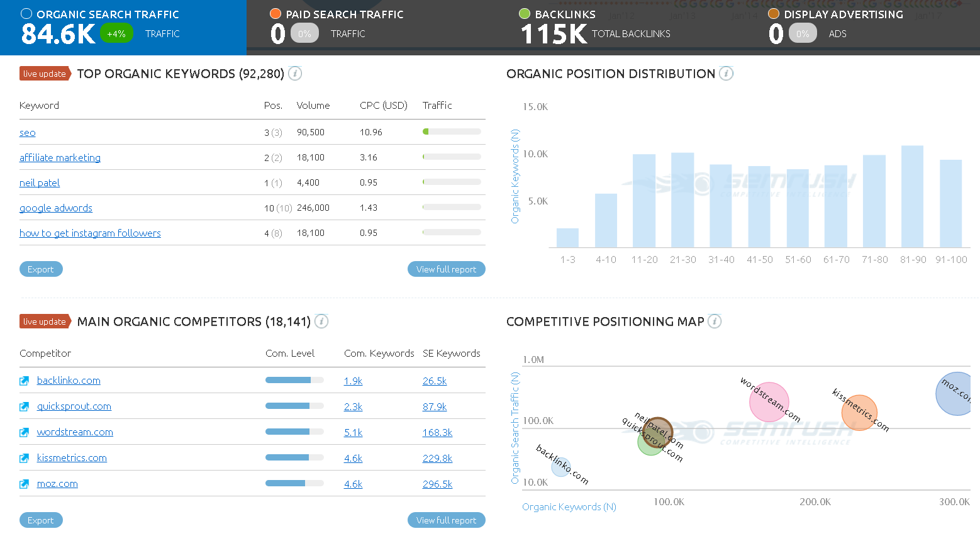Click the Volume column header
Screen dimensions: 980x536
tap(313, 106)
